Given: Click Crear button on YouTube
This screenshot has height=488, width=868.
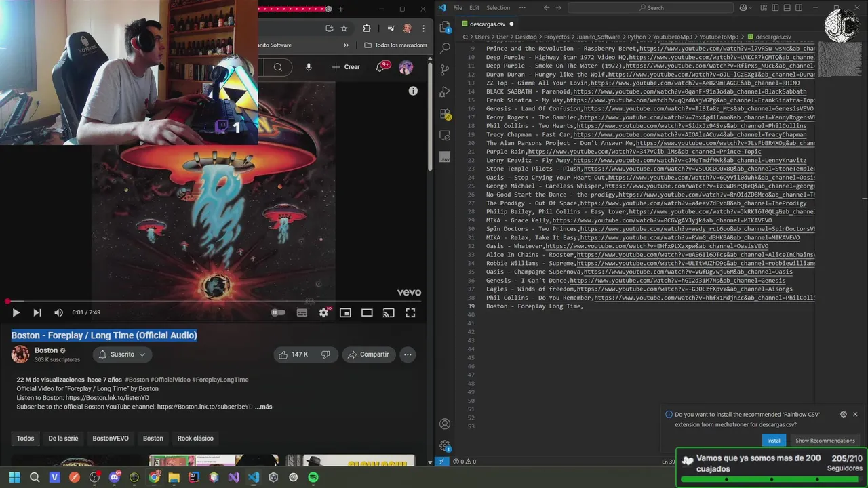Looking at the screenshot, I should tap(346, 67).
